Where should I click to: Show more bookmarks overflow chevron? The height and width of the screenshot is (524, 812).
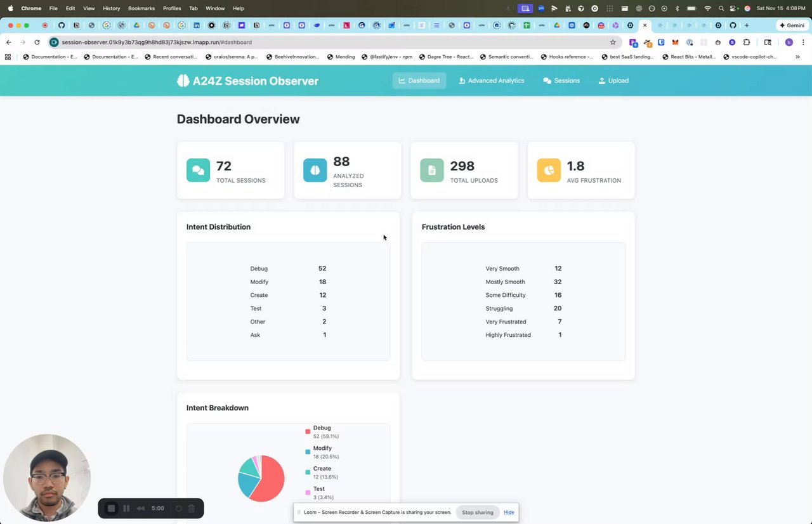[x=797, y=56]
